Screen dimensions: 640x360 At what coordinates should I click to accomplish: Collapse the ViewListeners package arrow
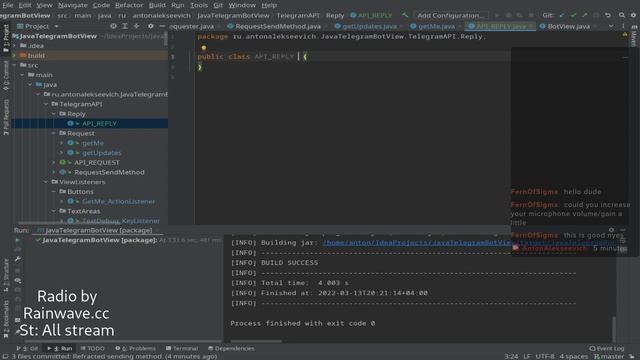(x=46, y=182)
